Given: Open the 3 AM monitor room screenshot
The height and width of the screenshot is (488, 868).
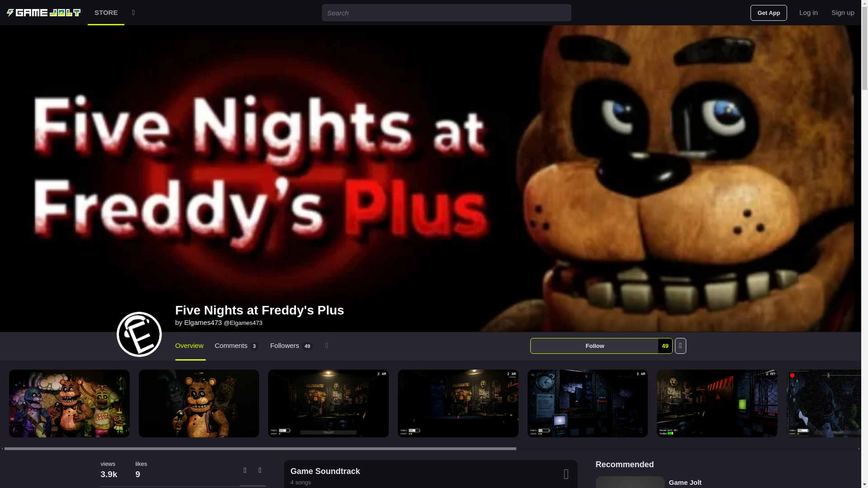Looking at the screenshot, I should 588,404.
